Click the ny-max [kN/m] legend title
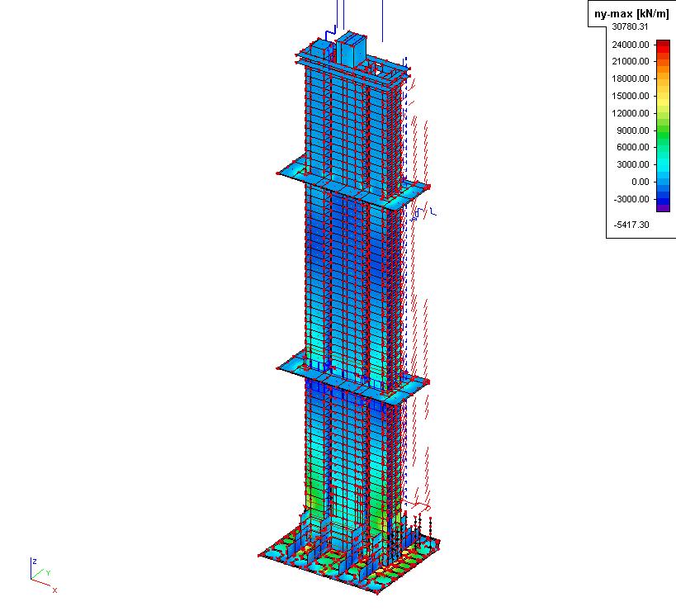Image resolution: width=676 pixels, height=616 pixels. click(631, 13)
